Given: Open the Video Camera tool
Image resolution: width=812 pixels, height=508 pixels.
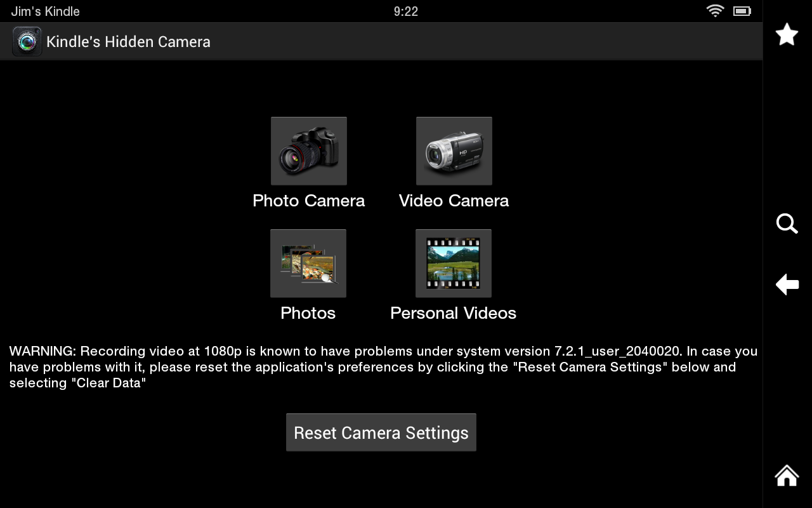Looking at the screenshot, I should pyautogui.click(x=453, y=150).
